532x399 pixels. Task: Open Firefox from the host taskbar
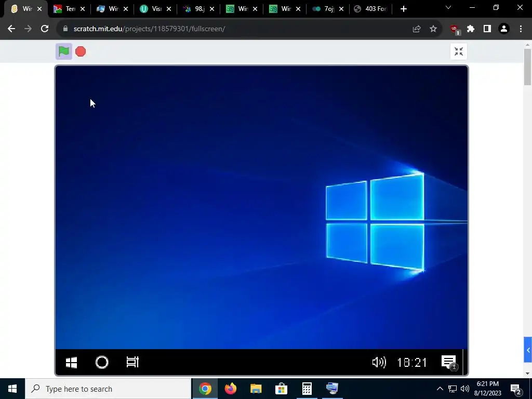point(230,389)
